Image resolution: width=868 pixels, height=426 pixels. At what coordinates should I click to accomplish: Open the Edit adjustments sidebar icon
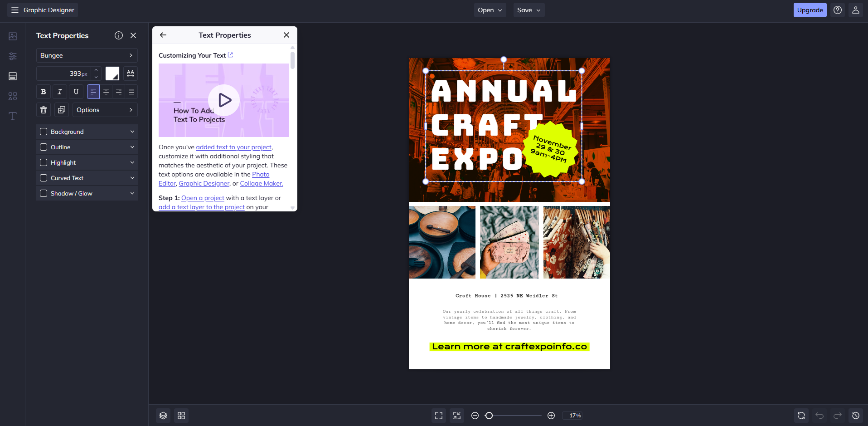pos(13,56)
